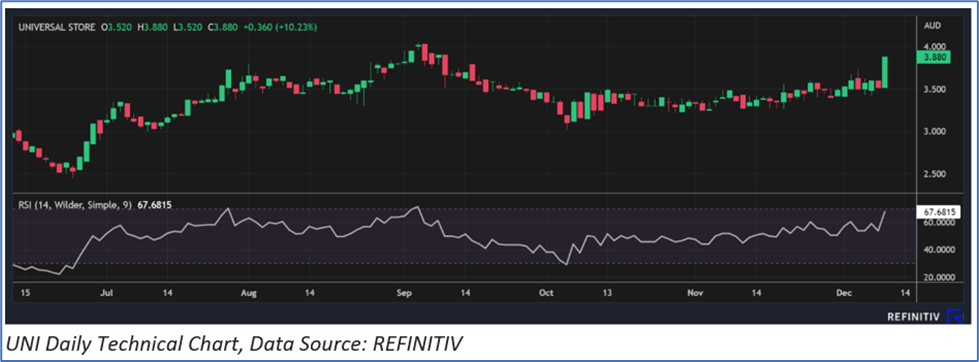This screenshot has width=979, height=362.
Task: Click the green 3.880 current price tag
Action: (933, 57)
